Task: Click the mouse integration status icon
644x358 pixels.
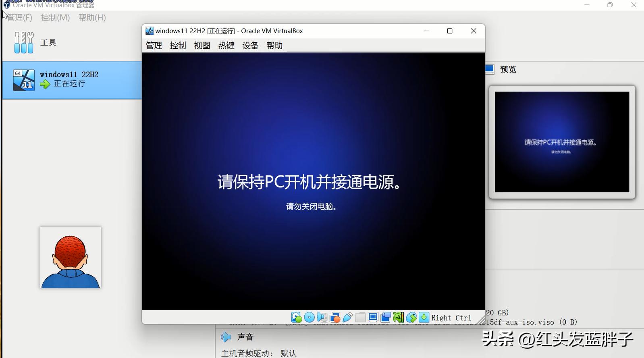Action: 411,317
